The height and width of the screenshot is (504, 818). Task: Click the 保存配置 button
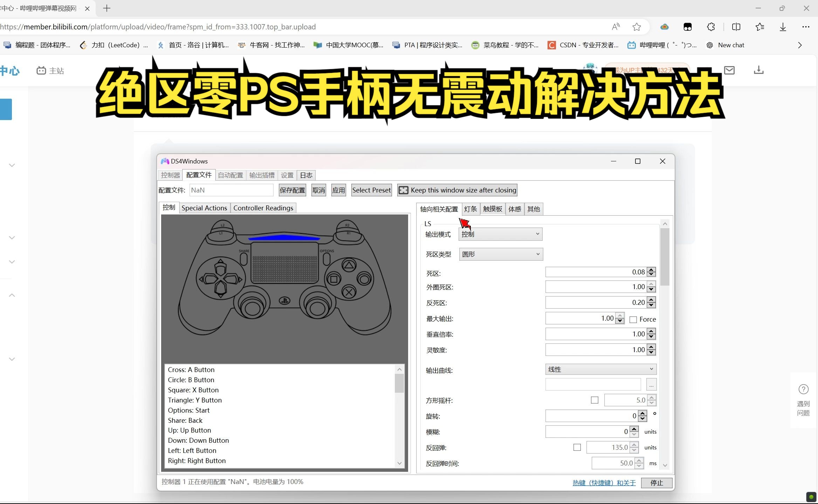click(x=292, y=190)
